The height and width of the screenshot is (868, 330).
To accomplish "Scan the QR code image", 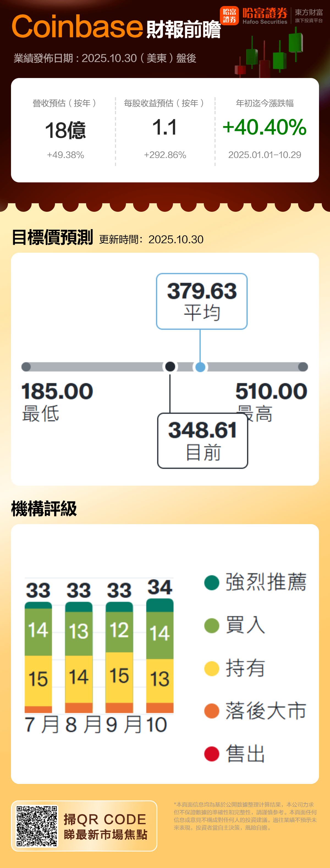I will point(37,826).
